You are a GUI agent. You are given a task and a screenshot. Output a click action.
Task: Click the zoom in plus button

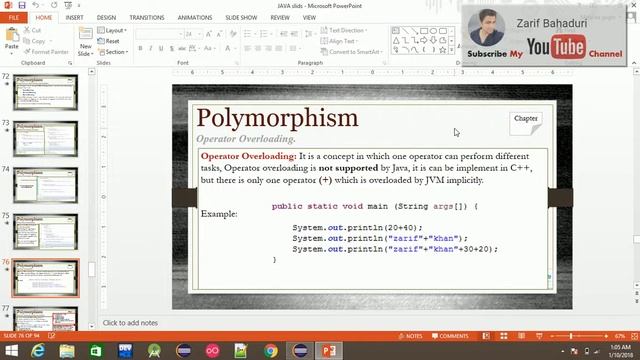click(x=606, y=336)
